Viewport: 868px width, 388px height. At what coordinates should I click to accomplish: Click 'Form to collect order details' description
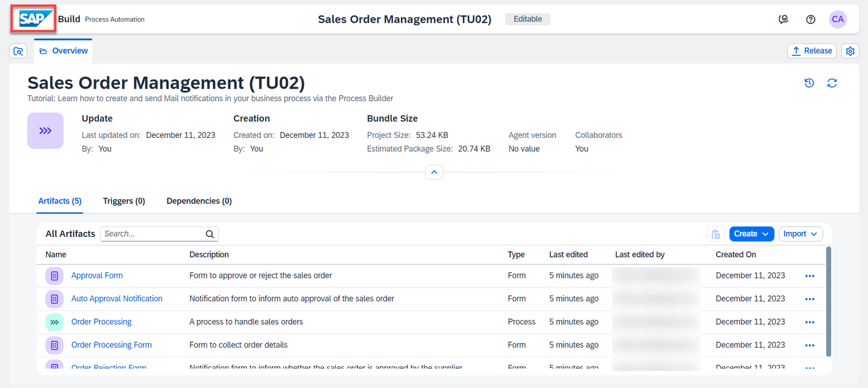coord(238,345)
